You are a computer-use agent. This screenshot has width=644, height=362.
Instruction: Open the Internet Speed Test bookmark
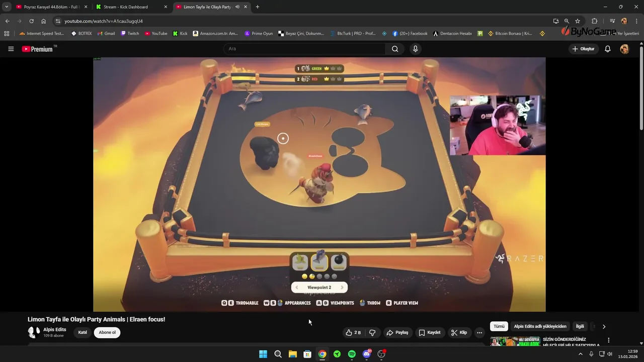pos(42,34)
